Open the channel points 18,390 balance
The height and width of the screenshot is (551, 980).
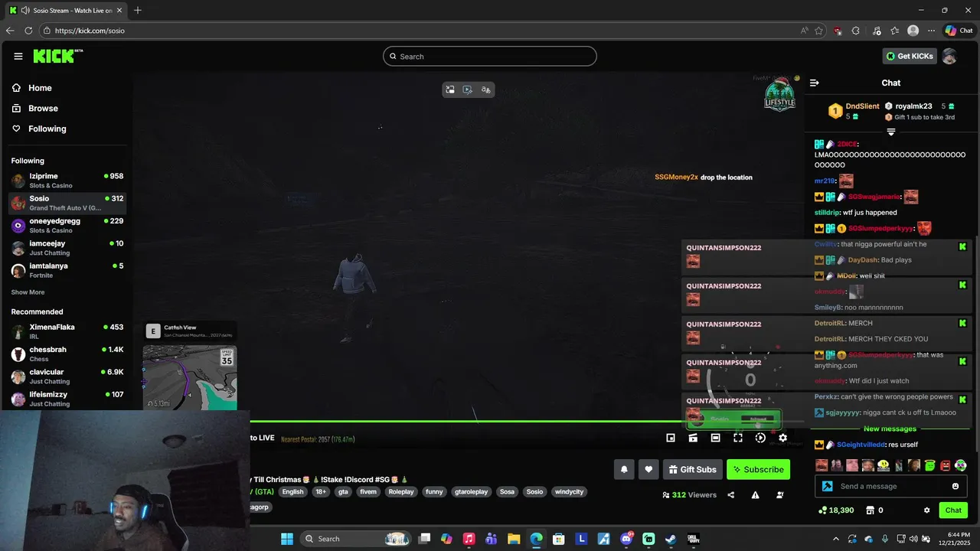pos(835,510)
